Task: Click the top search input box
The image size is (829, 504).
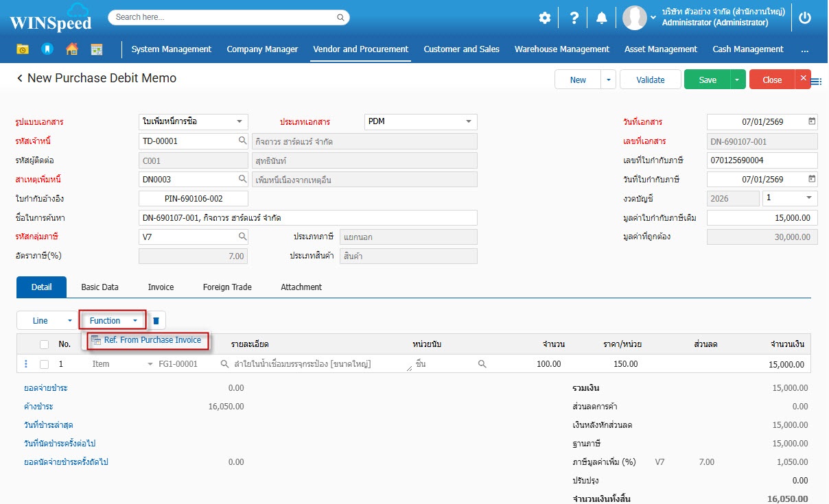Action: coord(223,17)
